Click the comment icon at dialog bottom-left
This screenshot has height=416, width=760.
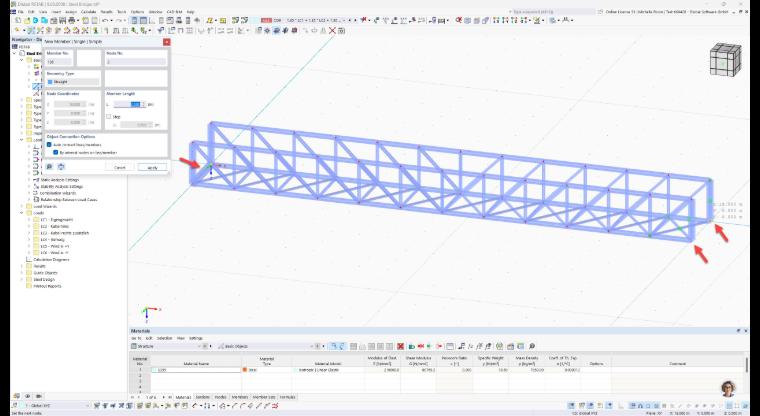[x=49, y=167]
